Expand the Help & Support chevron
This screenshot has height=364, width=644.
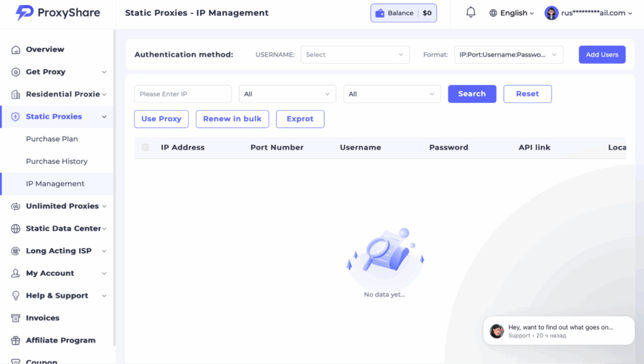tap(104, 296)
